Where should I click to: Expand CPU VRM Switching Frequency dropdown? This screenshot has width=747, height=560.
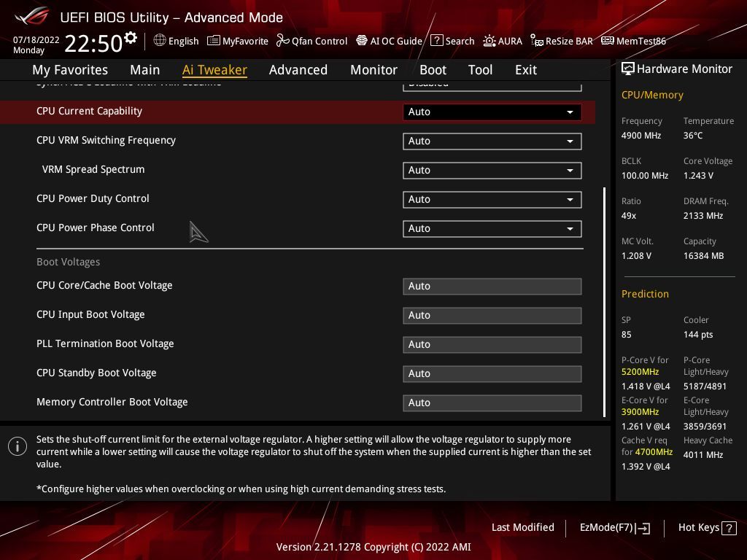[492, 141]
